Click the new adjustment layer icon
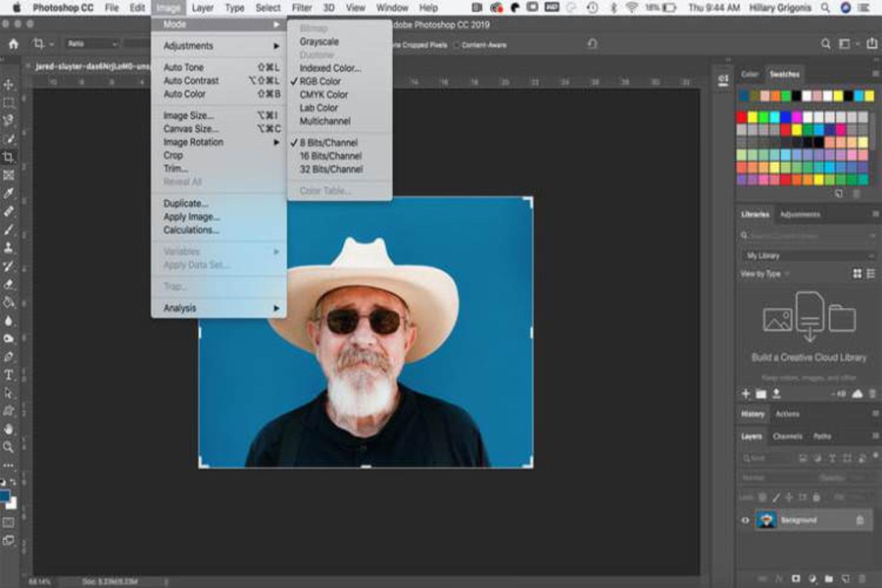 pos(812,579)
